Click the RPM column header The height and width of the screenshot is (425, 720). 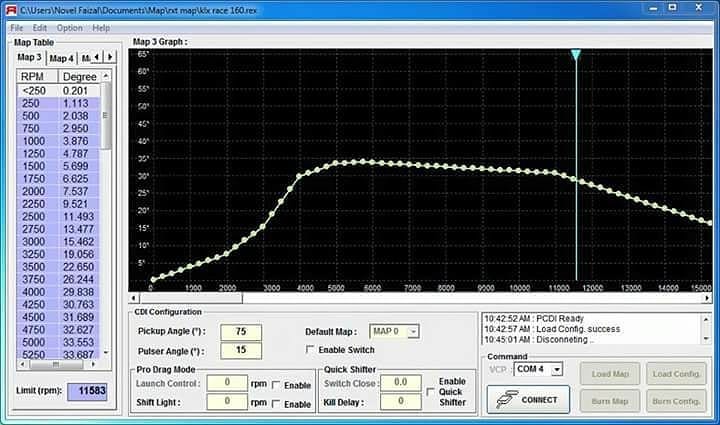37,76
